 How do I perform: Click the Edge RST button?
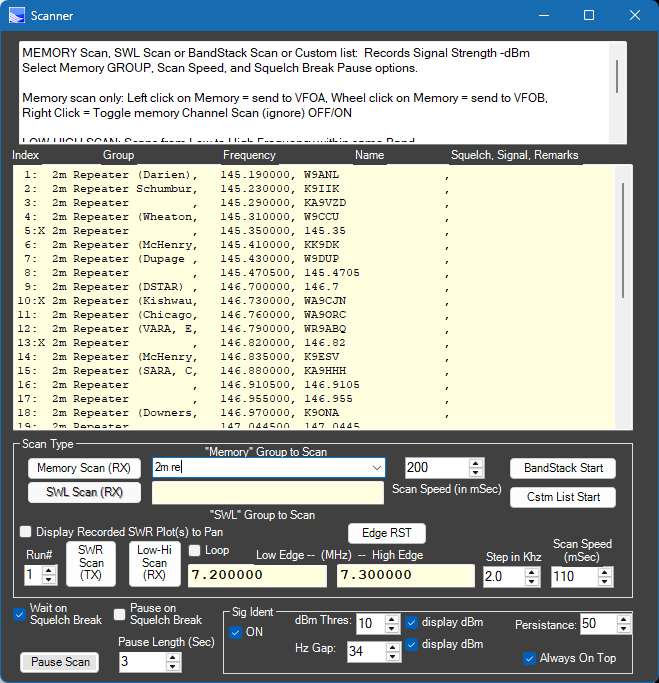click(x=387, y=533)
